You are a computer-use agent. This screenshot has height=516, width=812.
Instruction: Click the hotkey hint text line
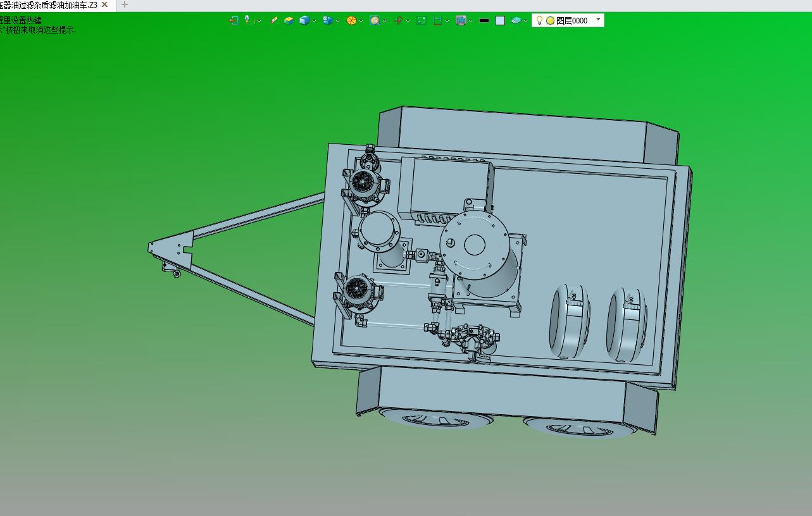pyautogui.click(x=21, y=20)
